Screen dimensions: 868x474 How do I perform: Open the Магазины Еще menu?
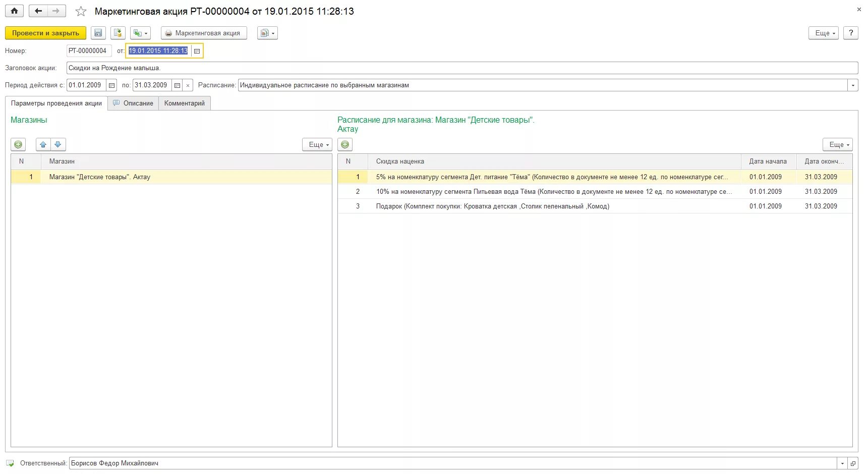317,144
